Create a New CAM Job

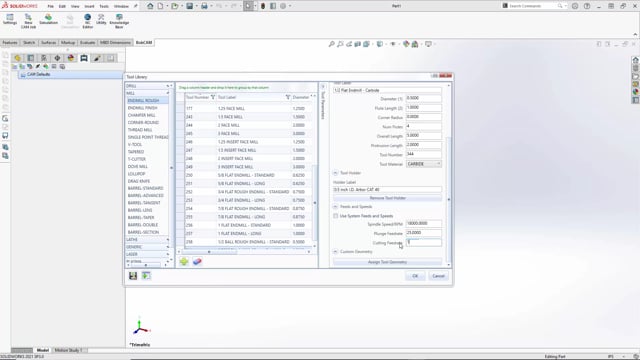(28, 21)
